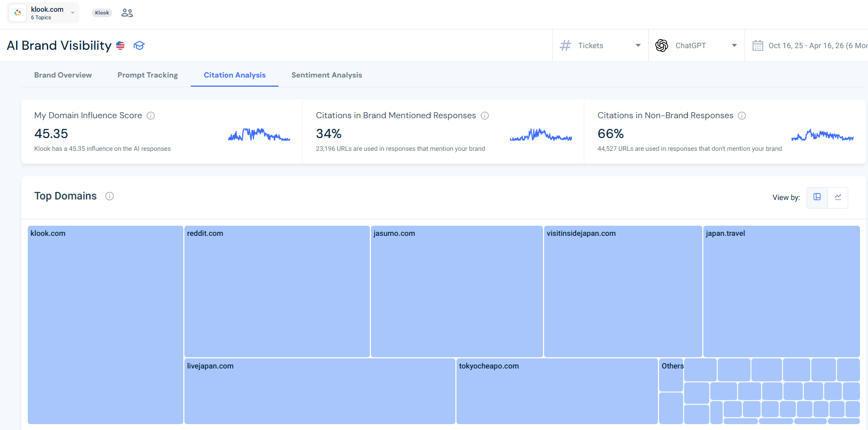Click the visitinsidejapan.com treemap block

pos(623,291)
